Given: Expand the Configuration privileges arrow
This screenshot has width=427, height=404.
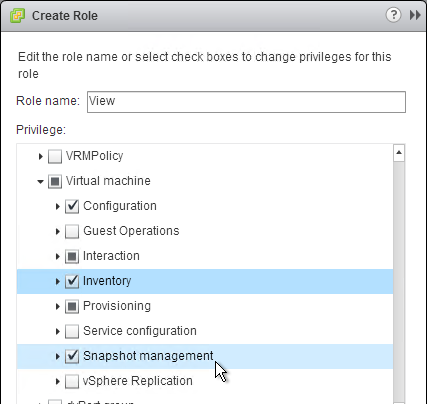Looking at the screenshot, I should [58, 206].
